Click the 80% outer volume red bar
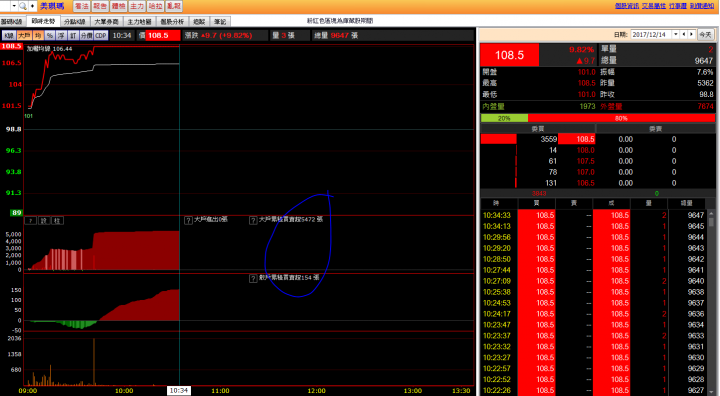 pyautogui.click(x=621, y=118)
